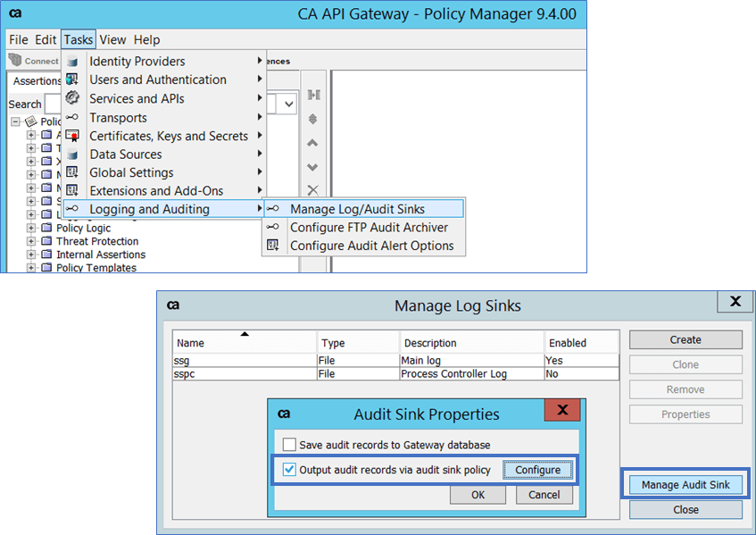Click Configure in Audit Sink Properties
756x535 pixels.
pos(537,470)
